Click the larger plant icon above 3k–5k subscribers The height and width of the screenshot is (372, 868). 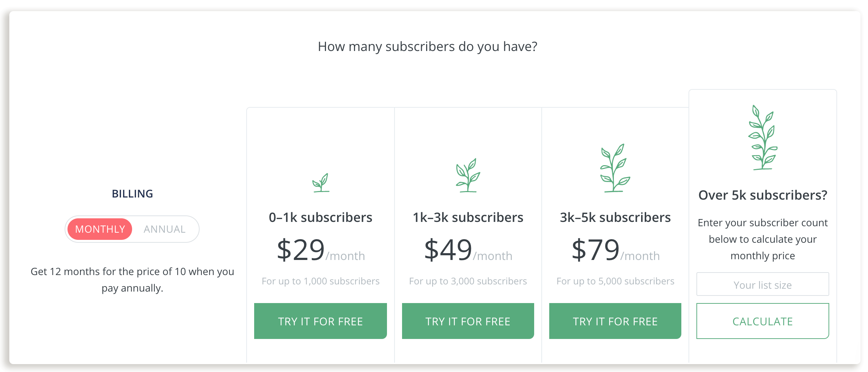coord(615,168)
